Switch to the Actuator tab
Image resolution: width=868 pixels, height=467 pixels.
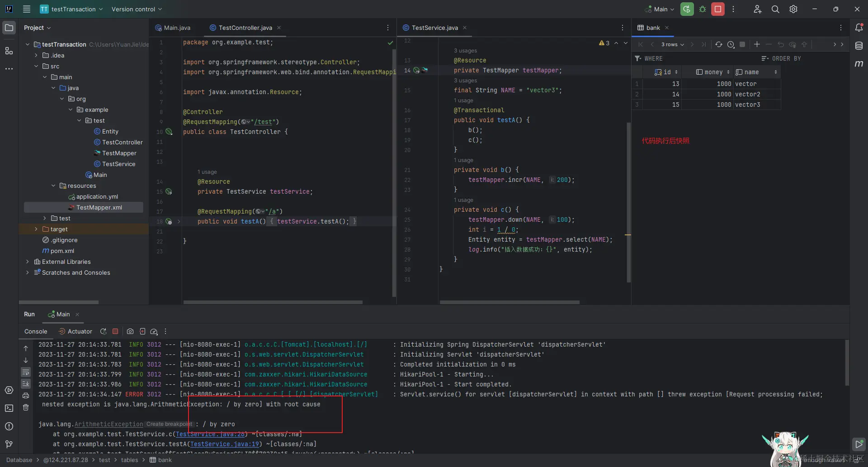[x=75, y=331]
